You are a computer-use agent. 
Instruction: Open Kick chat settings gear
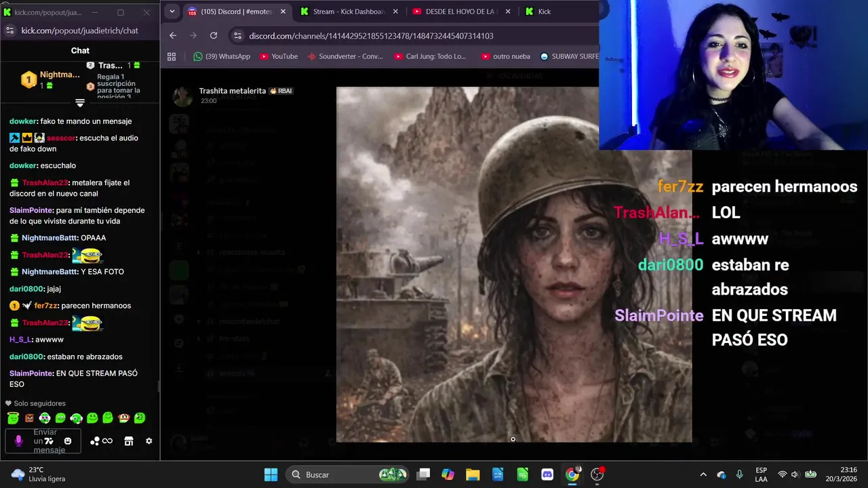[149, 441]
